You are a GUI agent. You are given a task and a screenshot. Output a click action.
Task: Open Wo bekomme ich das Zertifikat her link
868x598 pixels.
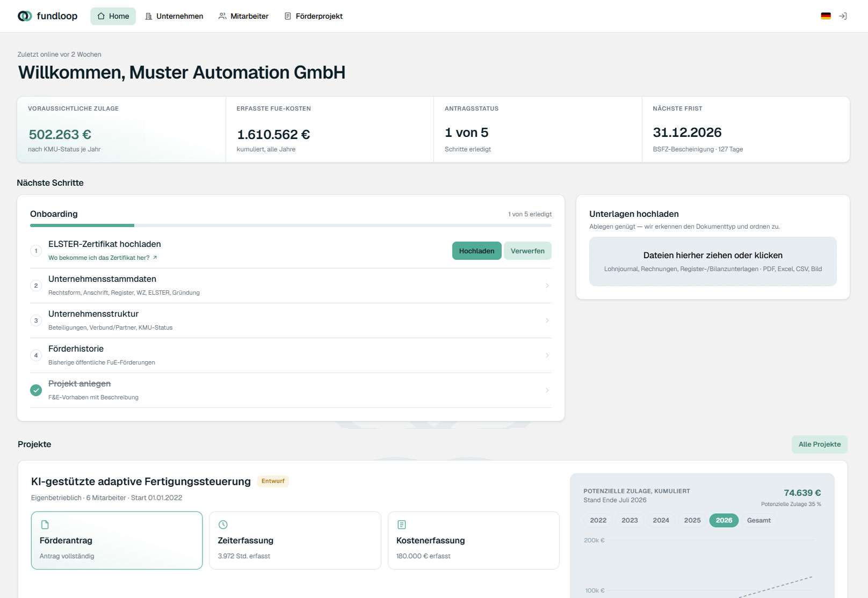[103, 258]
